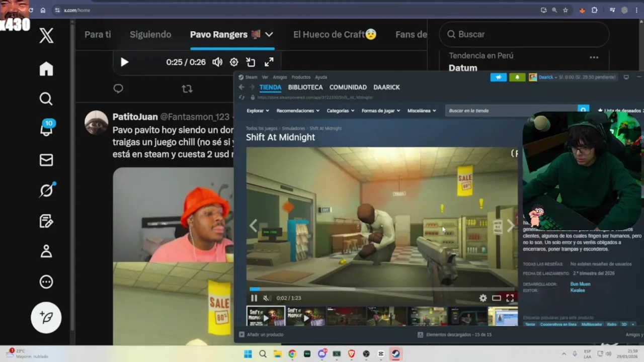Reply to the post with comment icon

pos(118,88)
